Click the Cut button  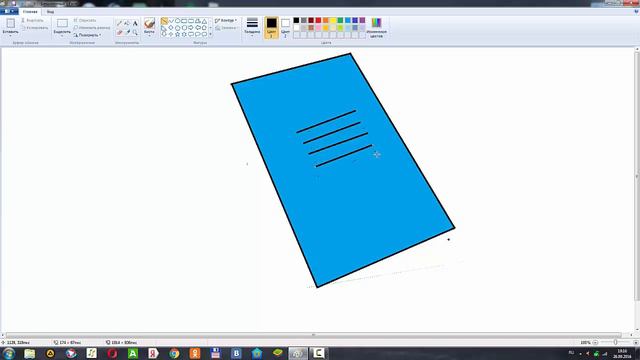coord(32,20)
